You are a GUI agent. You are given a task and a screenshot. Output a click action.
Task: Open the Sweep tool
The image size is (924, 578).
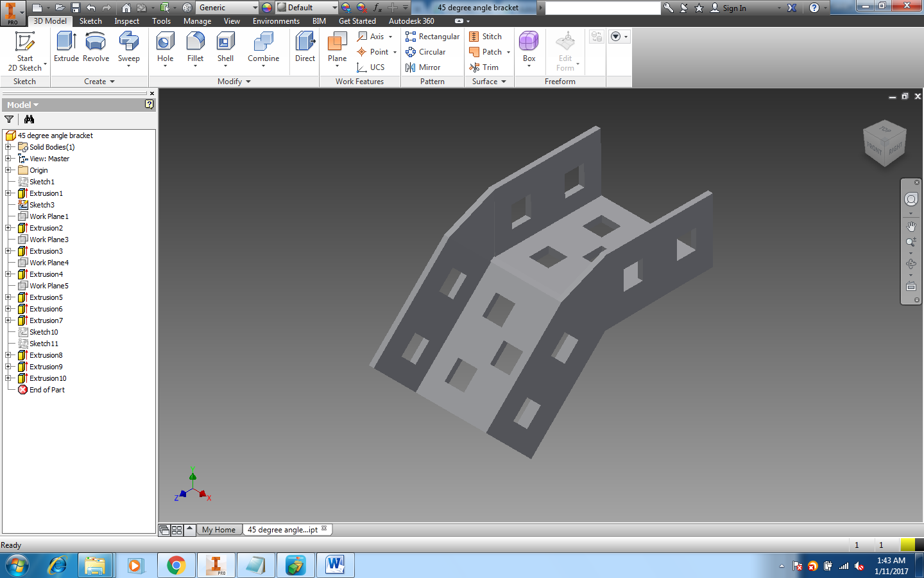(x=128, y=48)
